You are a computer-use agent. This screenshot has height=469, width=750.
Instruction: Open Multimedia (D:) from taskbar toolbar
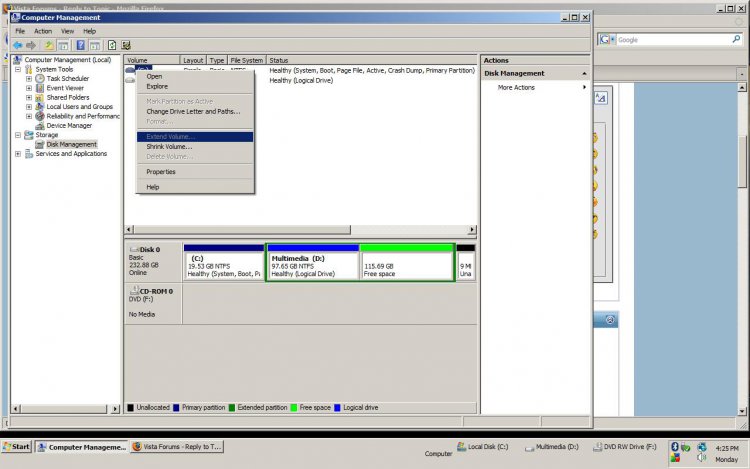click(551, 447)
